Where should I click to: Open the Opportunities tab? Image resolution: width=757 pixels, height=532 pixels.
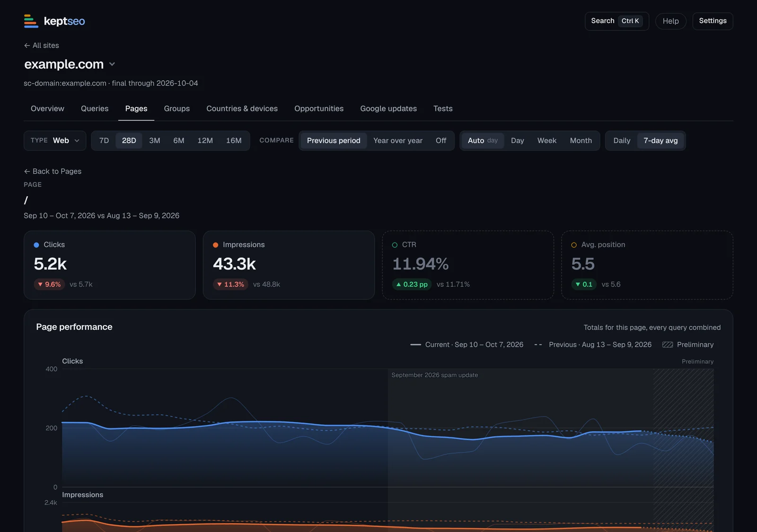coord(319,109)
